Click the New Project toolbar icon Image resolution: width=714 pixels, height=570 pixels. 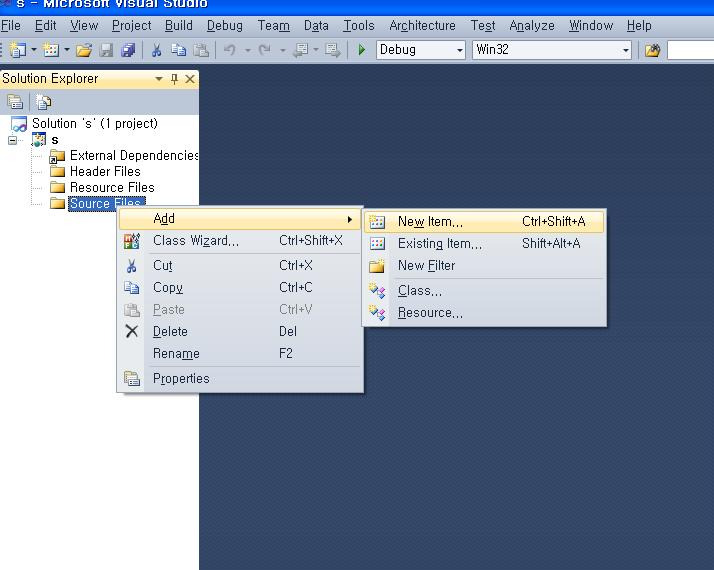click(17, 50)
